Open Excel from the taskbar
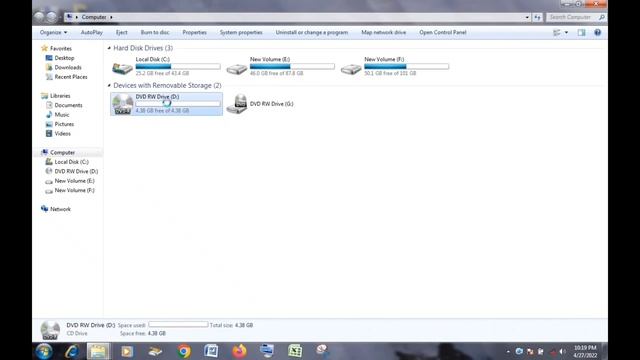Screen dimensions: 640x360 pyautogui.click(x=295, y=351)
